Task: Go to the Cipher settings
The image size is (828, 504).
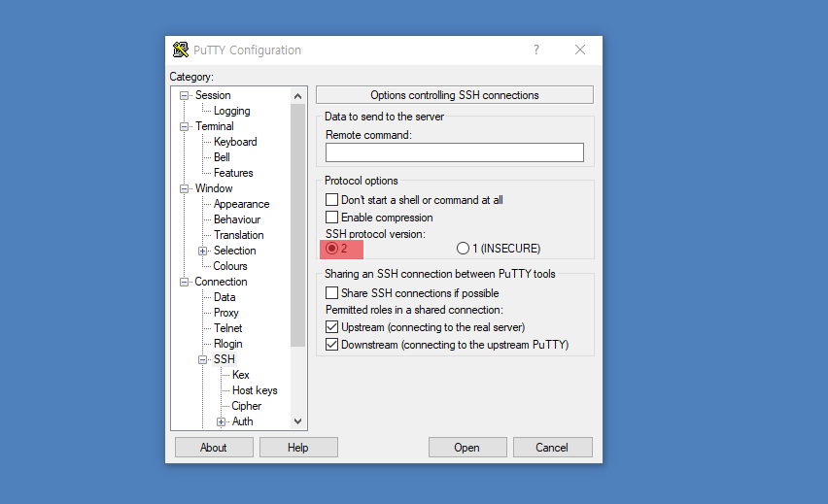Action: coord(247,406)
